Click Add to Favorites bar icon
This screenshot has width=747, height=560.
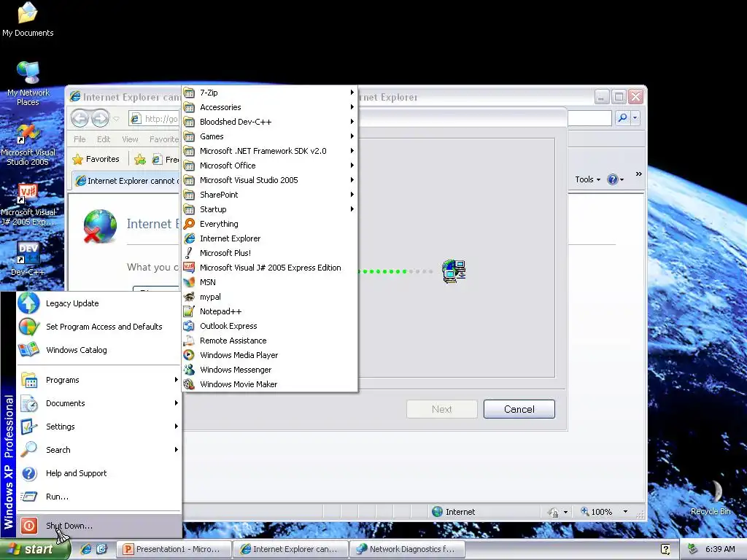[139, 160]
